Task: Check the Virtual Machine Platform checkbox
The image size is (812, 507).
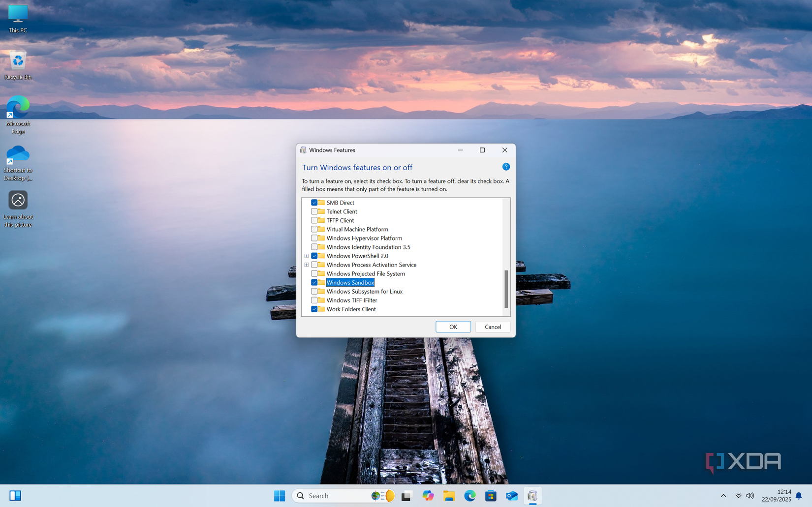Action: point(314,229)
